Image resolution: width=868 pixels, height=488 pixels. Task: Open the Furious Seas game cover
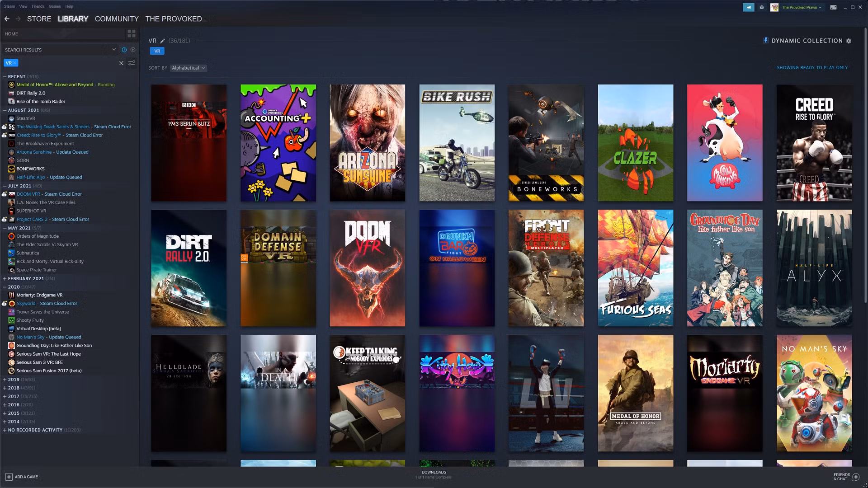[x=636, y=268]
